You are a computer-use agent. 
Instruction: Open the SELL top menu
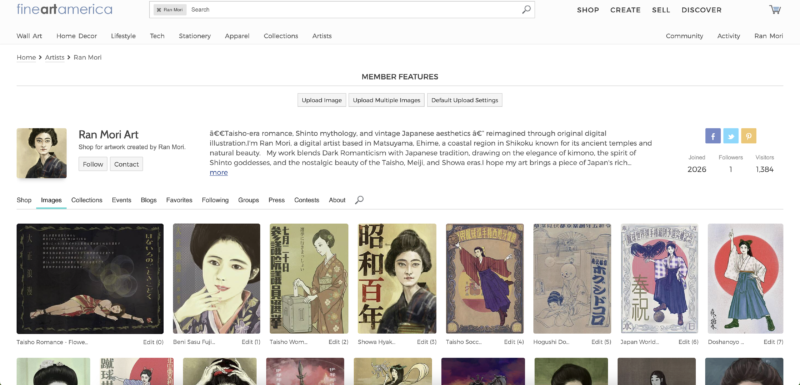pos(661,10)
